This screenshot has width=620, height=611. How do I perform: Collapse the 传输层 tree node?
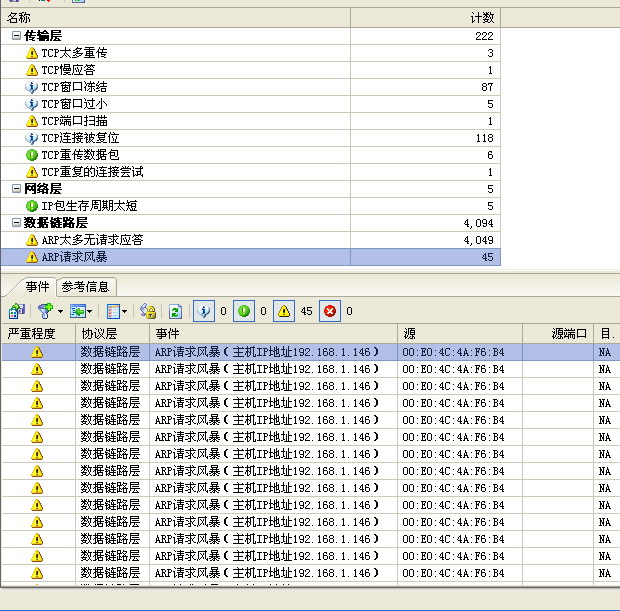(16, 35)
